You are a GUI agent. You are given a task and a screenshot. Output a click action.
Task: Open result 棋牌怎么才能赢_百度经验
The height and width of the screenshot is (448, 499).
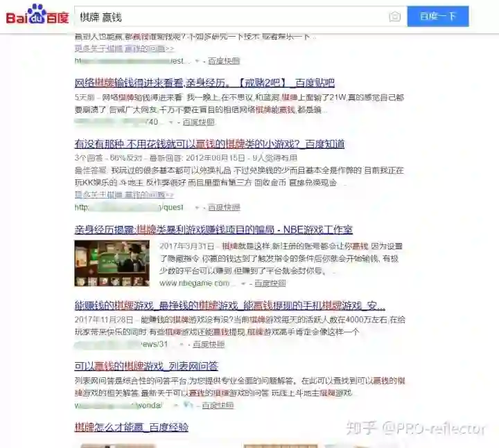pyautogui.click(x=132, y=427)
